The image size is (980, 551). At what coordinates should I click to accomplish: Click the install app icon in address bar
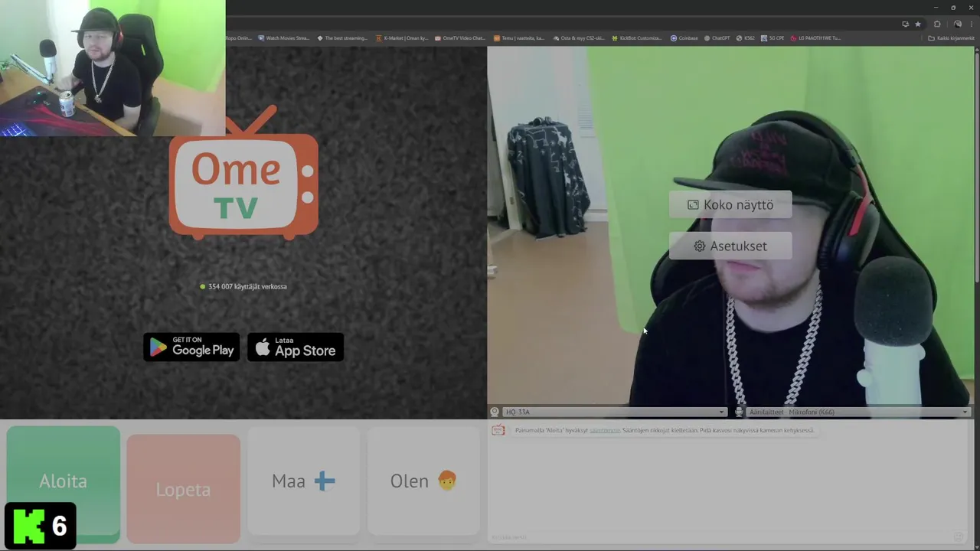tap(906, 24)
